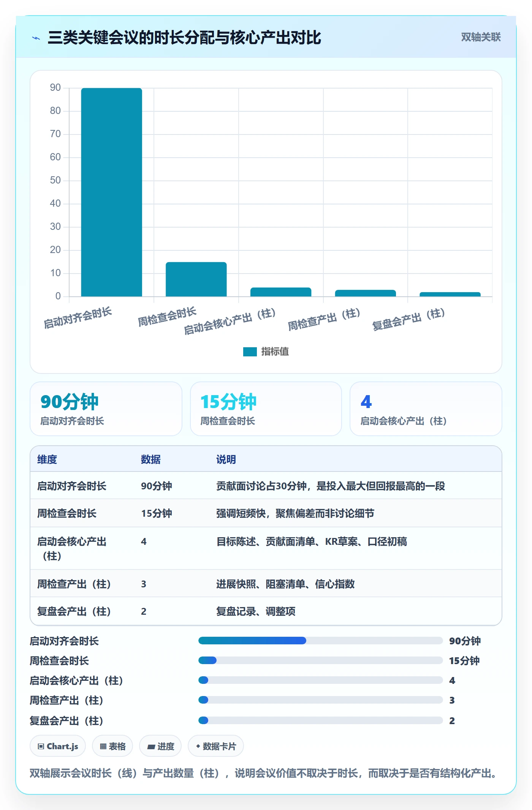Click the 数据 column header
The width and height of the screenshot is (532, 810).
click(151, 459)
